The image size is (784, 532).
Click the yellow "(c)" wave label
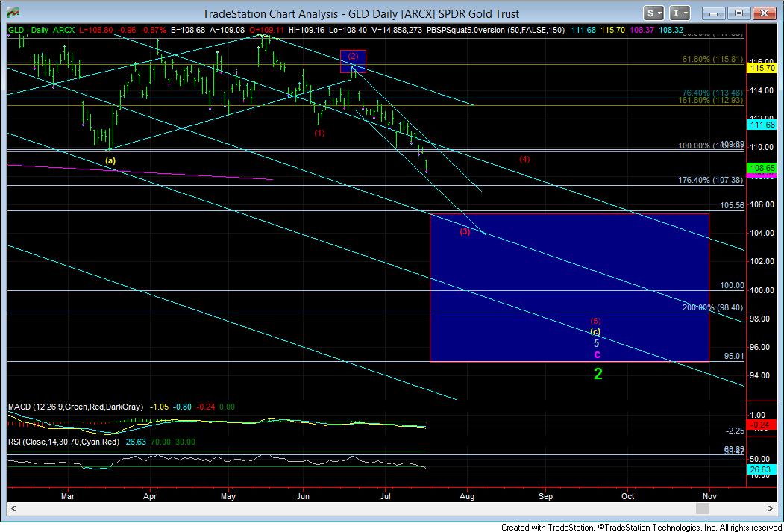[x=595, y=331]
